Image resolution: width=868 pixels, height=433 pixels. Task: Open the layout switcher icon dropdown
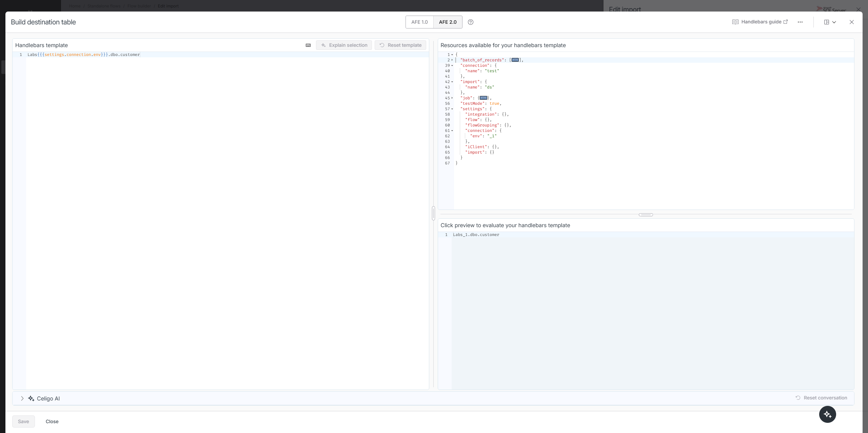[830, 22]
